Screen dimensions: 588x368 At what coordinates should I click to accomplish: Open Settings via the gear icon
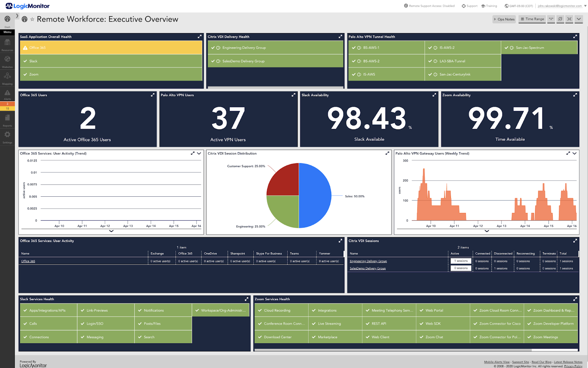pyautogui.click(x=7, y=135)
